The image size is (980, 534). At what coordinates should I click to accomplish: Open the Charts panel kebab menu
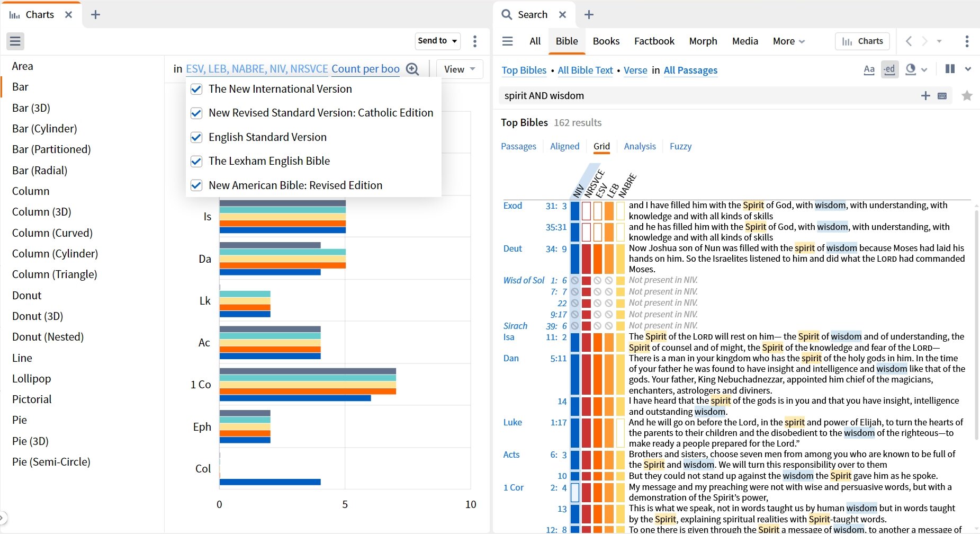click(474, 41)
